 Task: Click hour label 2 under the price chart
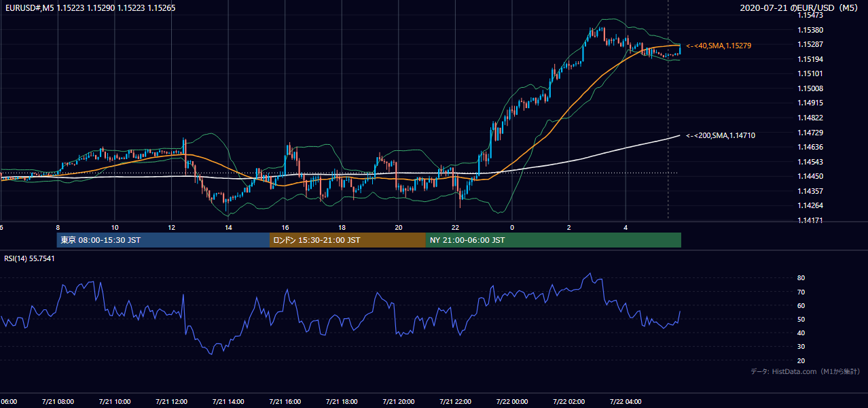click(x=569, y=228)
